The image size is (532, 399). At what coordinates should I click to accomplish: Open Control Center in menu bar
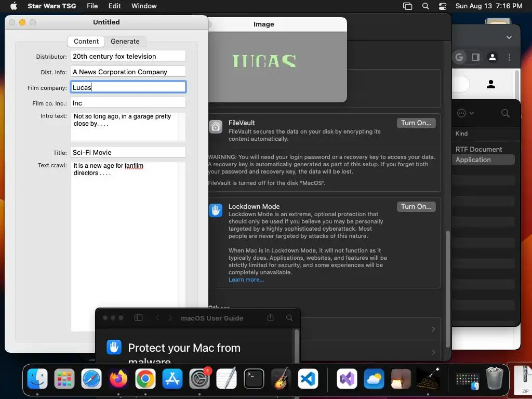pyautogui.click(x=443, y=6)
